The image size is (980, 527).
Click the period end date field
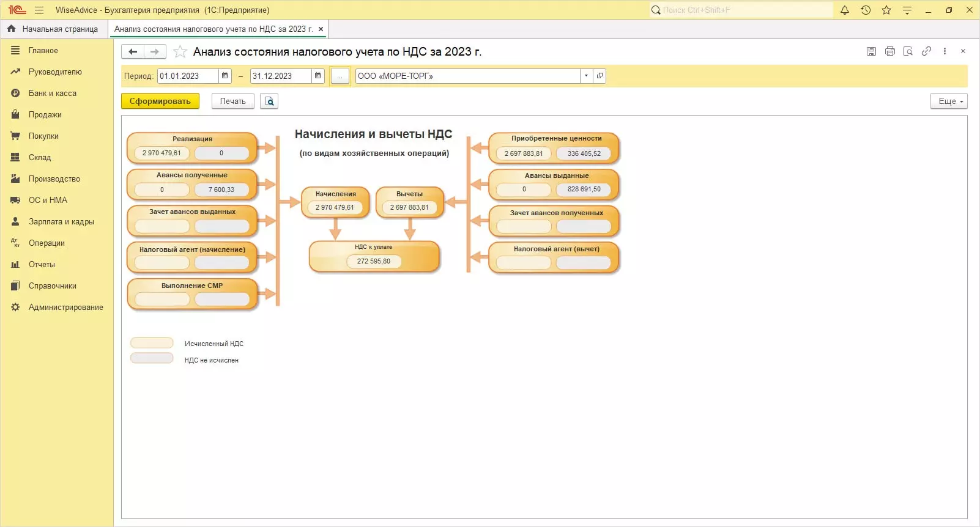(281, 76)
